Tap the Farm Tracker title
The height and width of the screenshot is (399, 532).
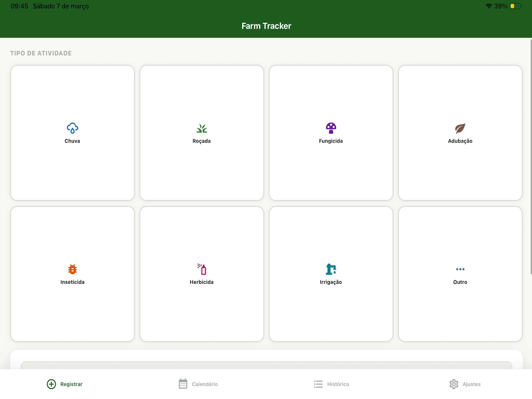click(266, 26)
